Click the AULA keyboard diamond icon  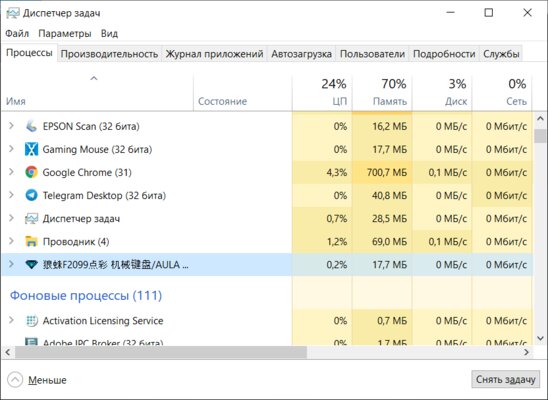(31, 264)
